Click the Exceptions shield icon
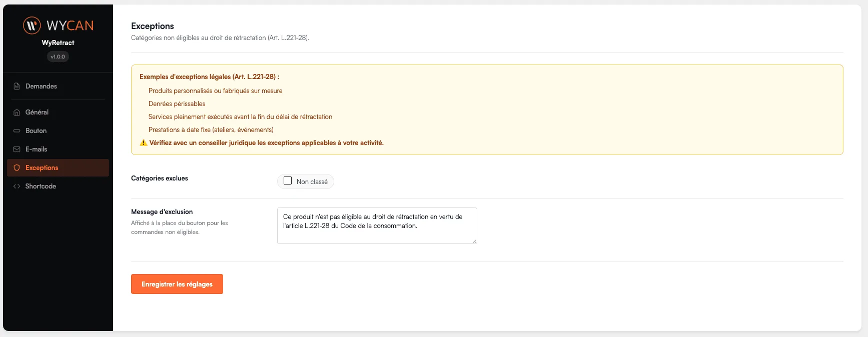 pyautogui.click(x=17, y=167)
